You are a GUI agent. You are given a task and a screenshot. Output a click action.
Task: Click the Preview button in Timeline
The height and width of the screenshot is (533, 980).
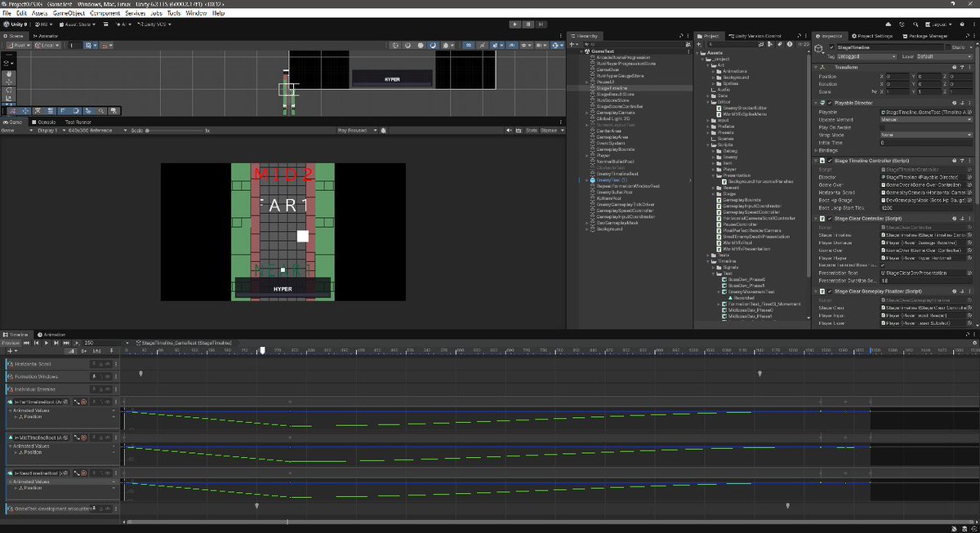10,343
